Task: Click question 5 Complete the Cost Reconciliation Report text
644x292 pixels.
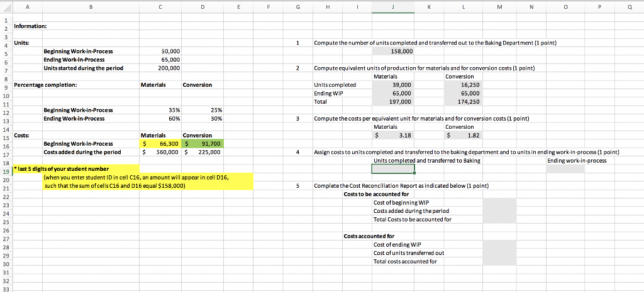Action: [x=401, y=186]
